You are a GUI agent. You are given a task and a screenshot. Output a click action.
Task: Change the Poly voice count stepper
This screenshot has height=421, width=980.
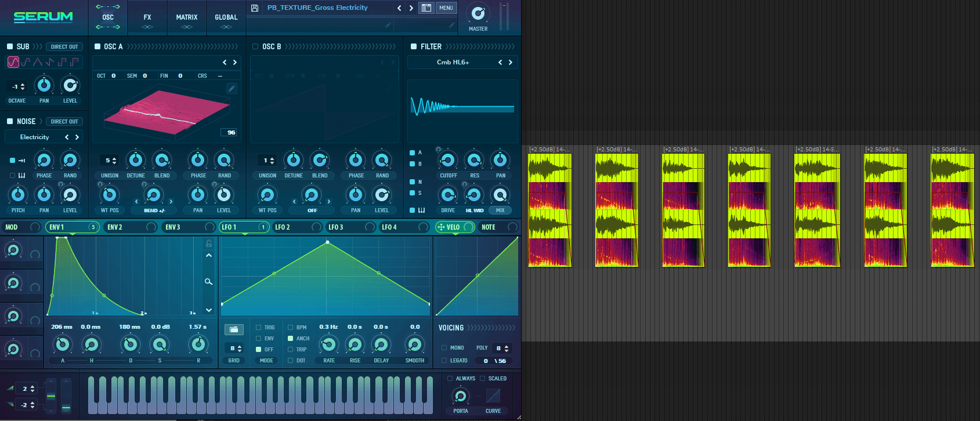tap(507, 349)
